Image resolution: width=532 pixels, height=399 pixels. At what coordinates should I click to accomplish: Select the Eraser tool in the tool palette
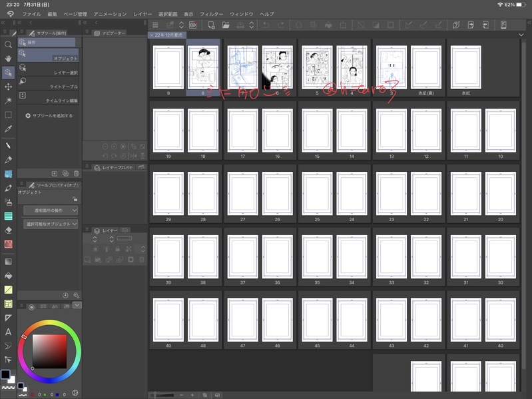click(x=8, y=230)
